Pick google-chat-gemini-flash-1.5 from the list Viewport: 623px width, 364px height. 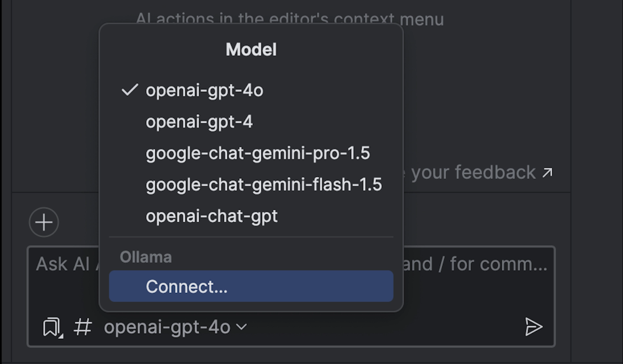pos(264,185)
